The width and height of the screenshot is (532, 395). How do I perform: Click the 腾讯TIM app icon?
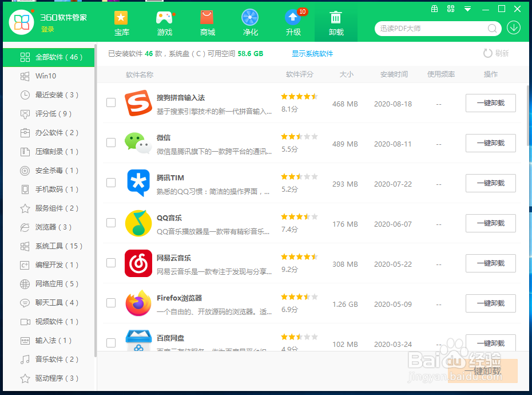tap(138, 183)
